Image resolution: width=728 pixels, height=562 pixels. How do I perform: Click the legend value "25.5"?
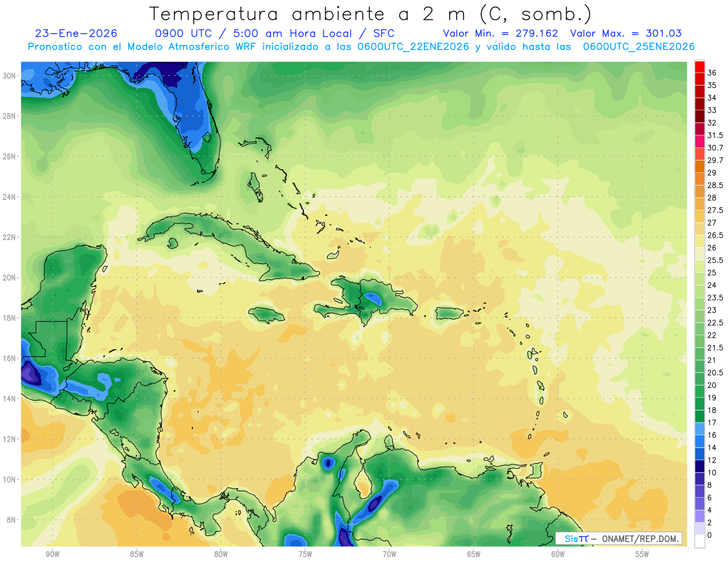point(715,261)
